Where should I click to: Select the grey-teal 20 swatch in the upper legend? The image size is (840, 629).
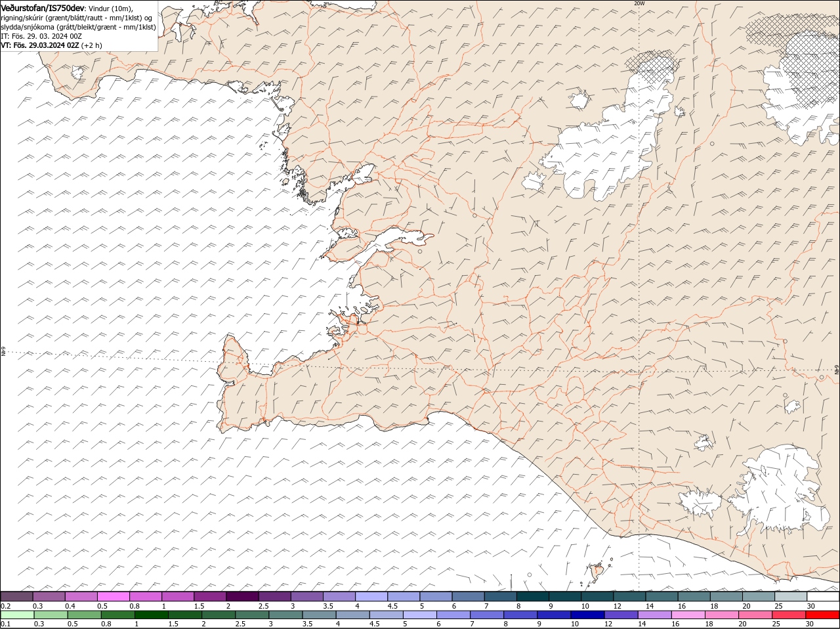click(759, 596)
